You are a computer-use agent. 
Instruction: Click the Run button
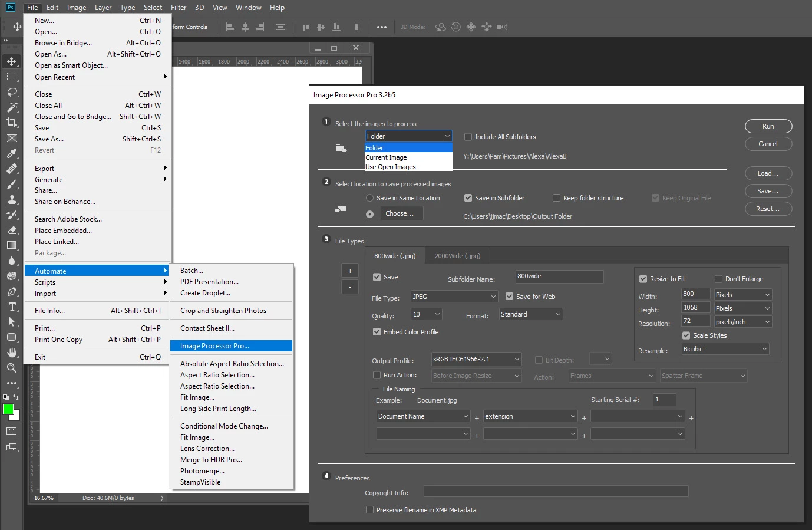pos(768,126)
